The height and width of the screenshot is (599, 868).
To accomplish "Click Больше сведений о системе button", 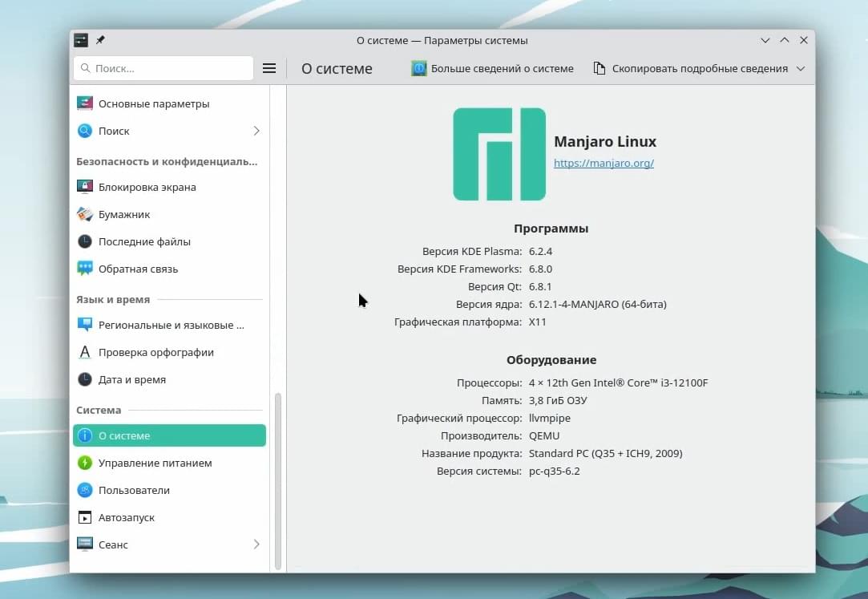I will [493, 69].
